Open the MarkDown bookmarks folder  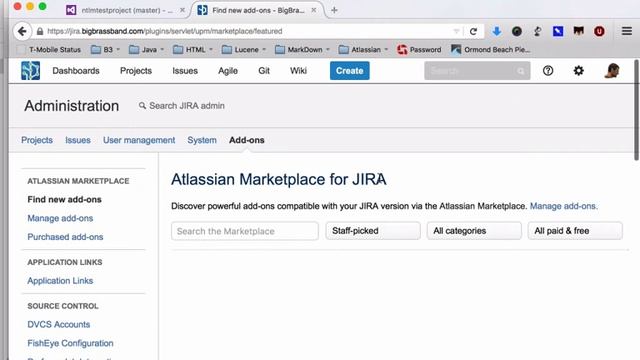pos(302,50)
